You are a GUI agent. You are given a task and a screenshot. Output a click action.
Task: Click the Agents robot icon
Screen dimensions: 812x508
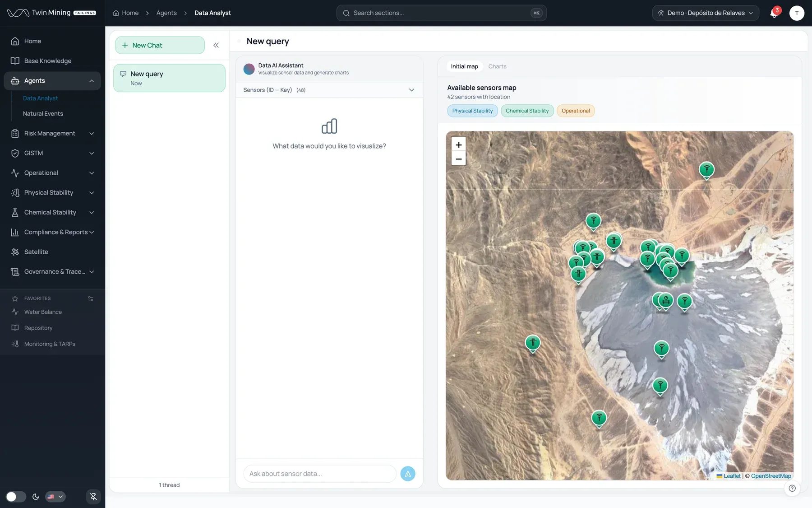pos(15,81)
